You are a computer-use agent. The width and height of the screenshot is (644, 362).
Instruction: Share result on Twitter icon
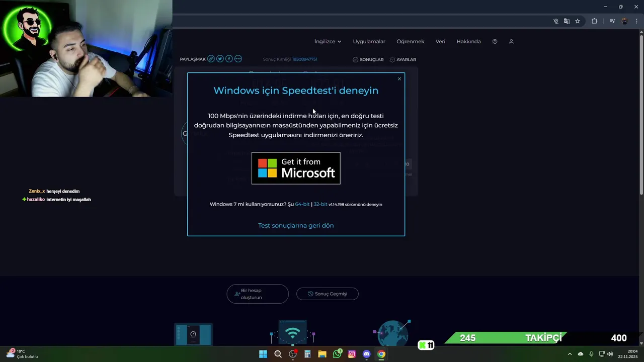coord(220,59)
